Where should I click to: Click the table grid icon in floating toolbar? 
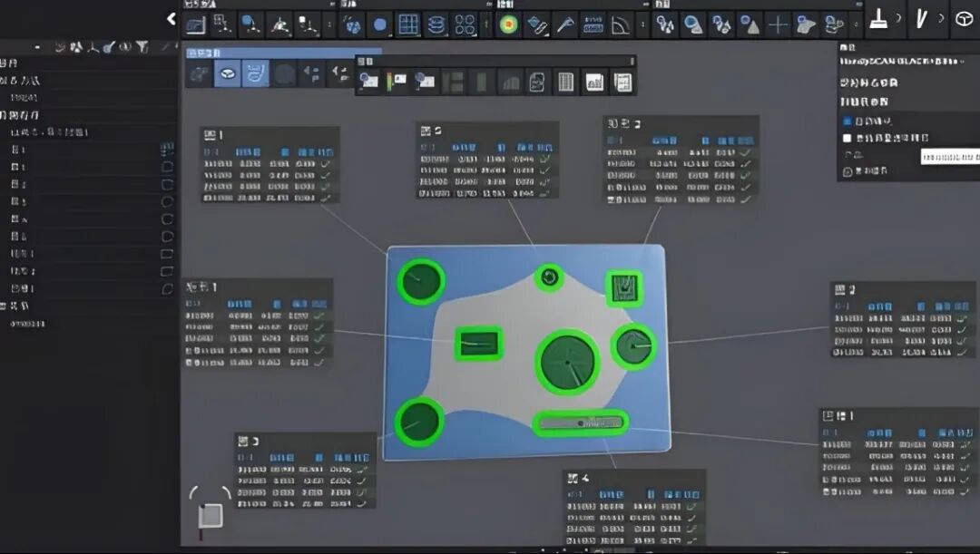(x=565, y=83)
